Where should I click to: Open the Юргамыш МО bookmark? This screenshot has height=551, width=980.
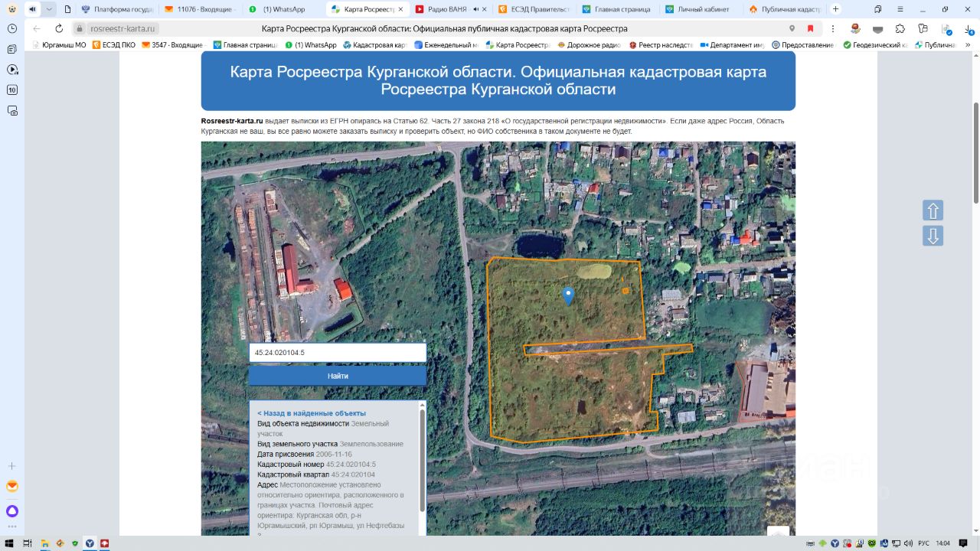point(60,45)
